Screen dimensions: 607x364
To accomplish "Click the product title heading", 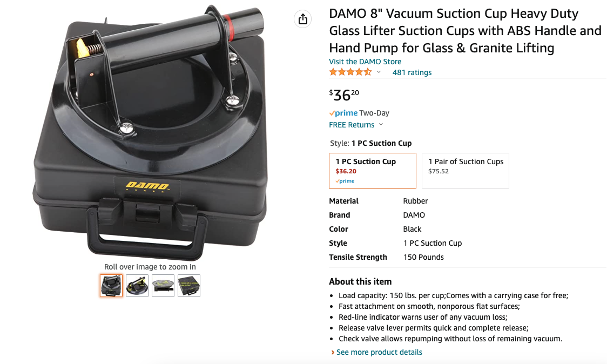I will (465, 31).
